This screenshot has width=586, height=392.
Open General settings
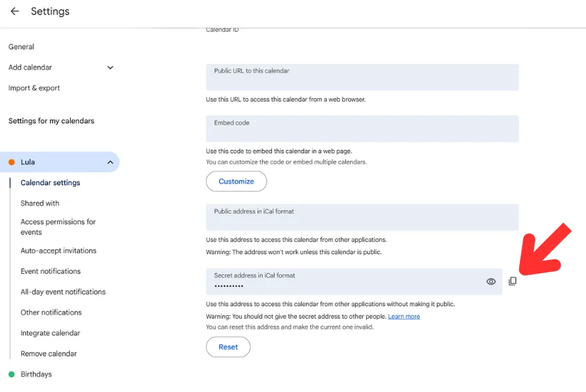click(x=21, y=47)
